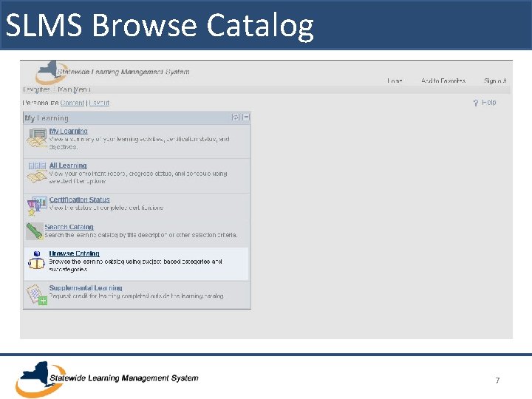Open the My Learning link

(x=69, y=131)
